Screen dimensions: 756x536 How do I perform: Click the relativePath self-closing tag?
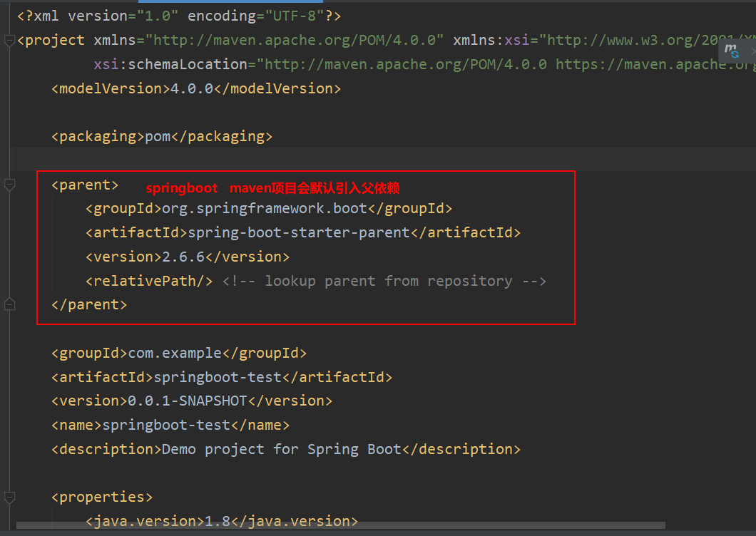tap(149, 281)
